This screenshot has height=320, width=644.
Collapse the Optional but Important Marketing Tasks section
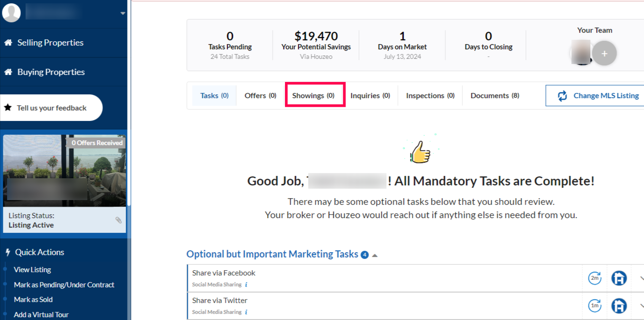(375, 255)
